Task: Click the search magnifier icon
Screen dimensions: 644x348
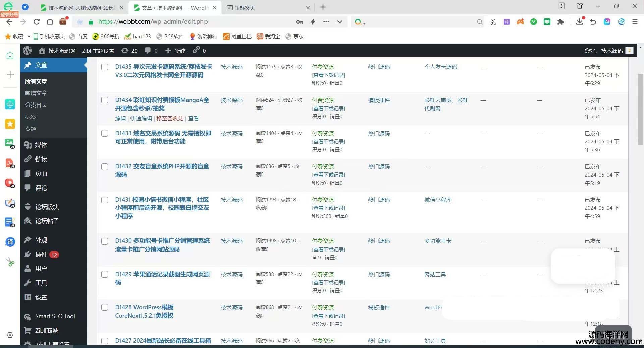Action: [480, 22]
